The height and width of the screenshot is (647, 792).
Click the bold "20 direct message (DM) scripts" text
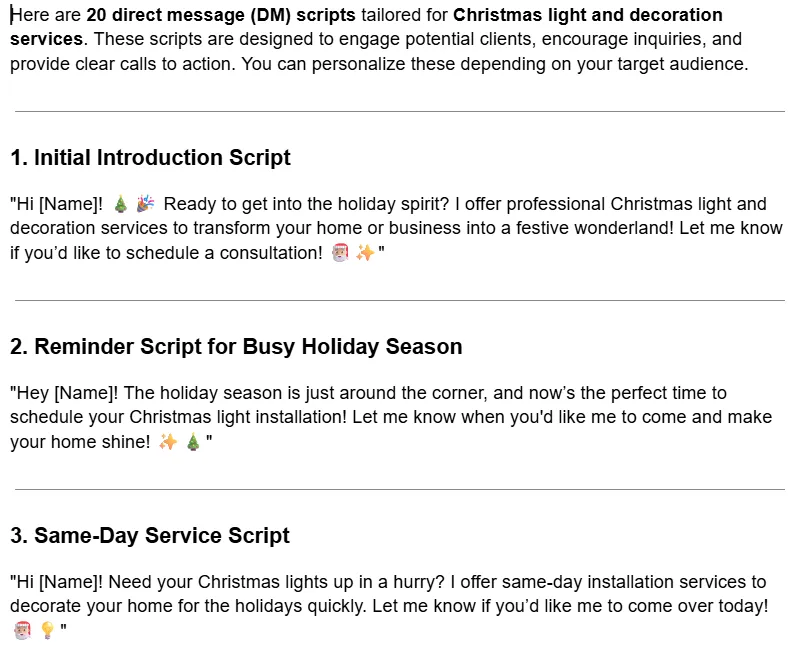pyautogui.click(x=221, y=15)
